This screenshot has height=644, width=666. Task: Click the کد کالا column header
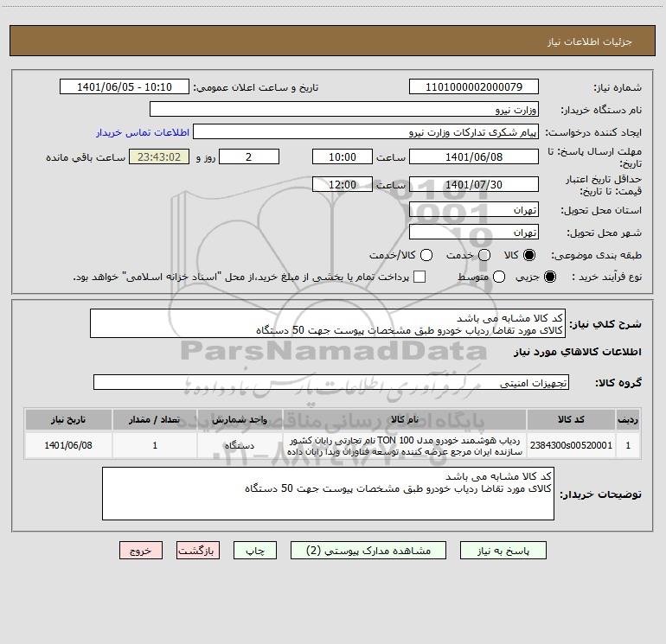571,419
